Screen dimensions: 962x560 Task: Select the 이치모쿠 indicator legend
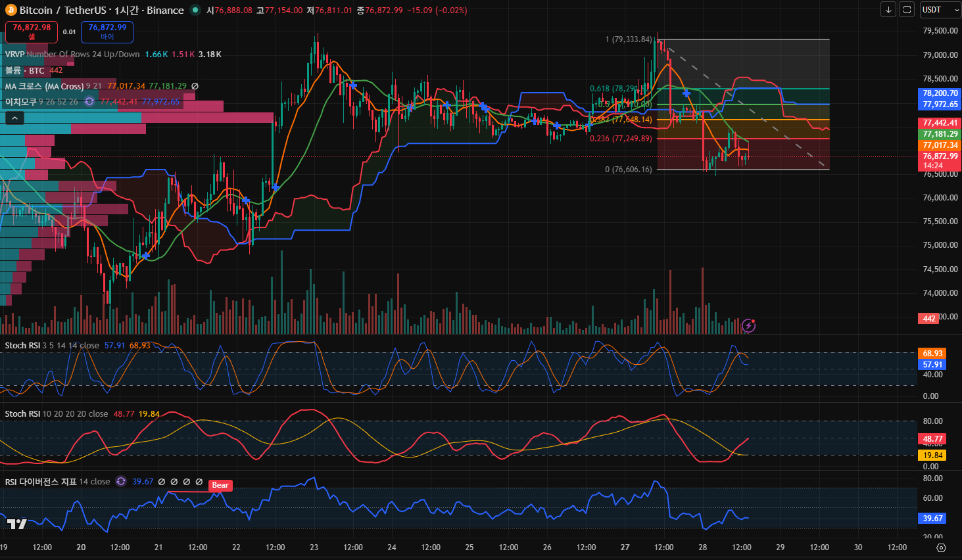(x=21, y=102)
